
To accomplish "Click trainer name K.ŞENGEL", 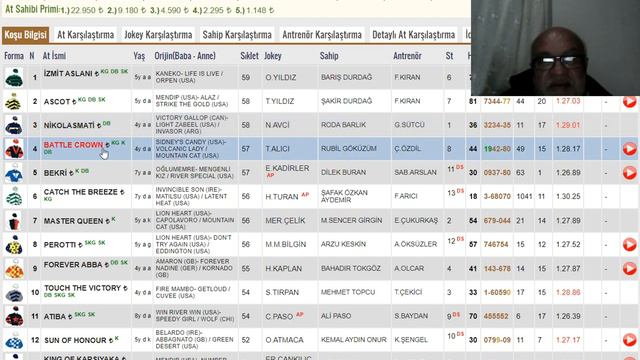I will coord(411,340).
